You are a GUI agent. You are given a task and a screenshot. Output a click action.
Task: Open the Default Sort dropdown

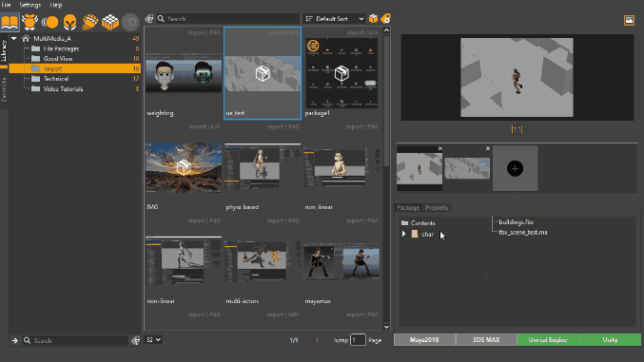(x=334, y=19)
